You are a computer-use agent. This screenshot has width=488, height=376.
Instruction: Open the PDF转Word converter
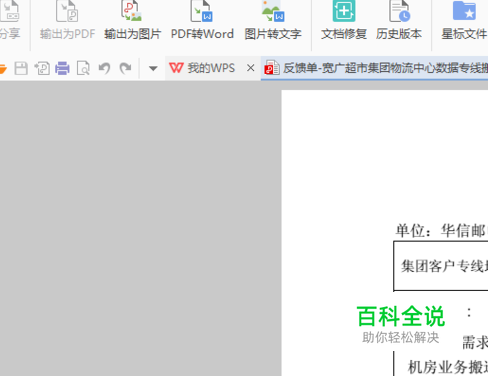tap(202, 21)
